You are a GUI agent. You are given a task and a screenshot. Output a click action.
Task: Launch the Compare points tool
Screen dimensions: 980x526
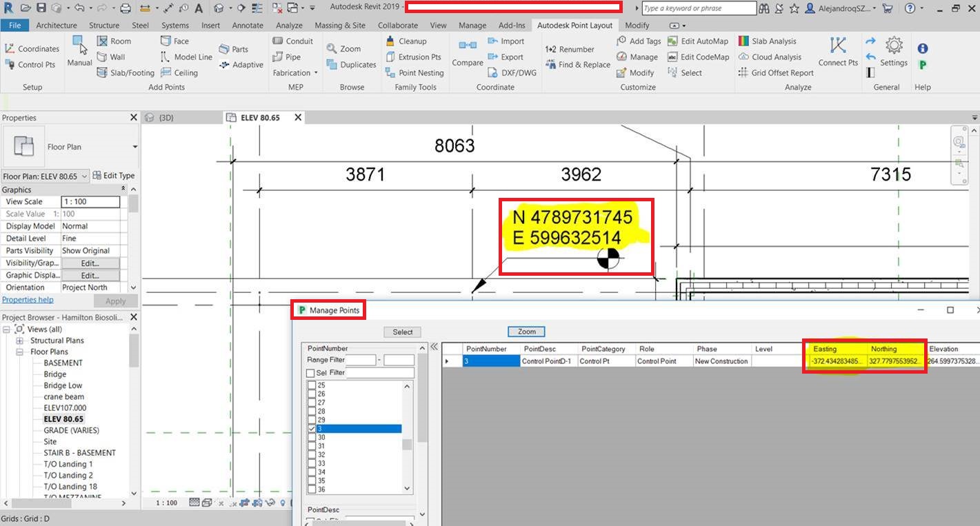tap(468, 52)
